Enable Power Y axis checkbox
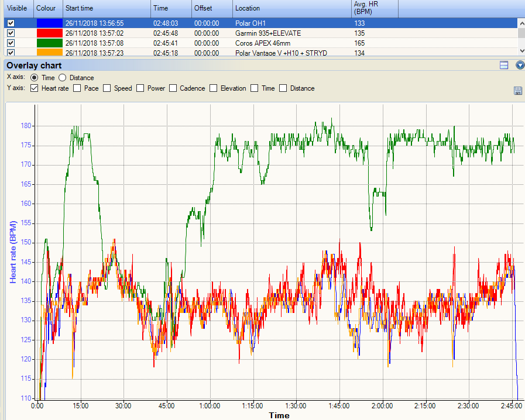 pyautogui.click(x=140, y=88)
